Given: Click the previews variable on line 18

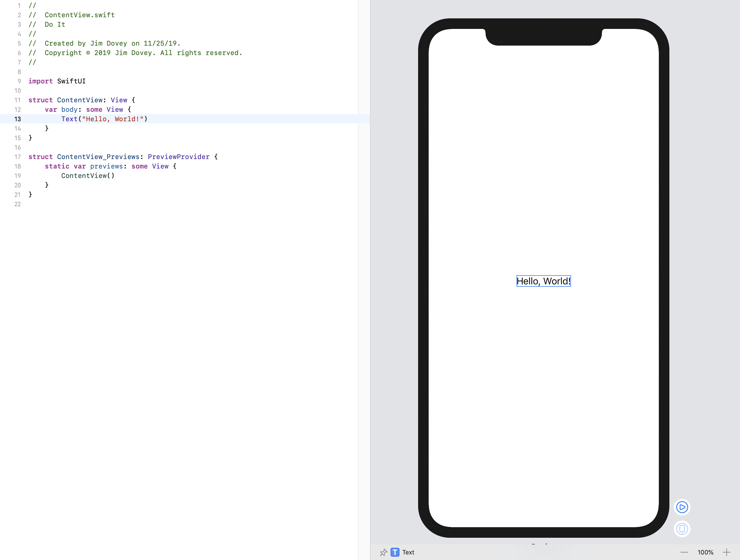Looking at the screenshot, I should pos(106,166).
